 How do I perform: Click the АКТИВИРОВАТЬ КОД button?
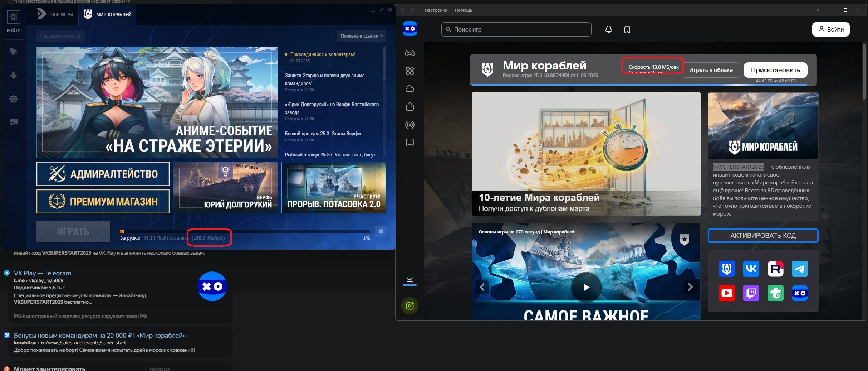[763, 236]
